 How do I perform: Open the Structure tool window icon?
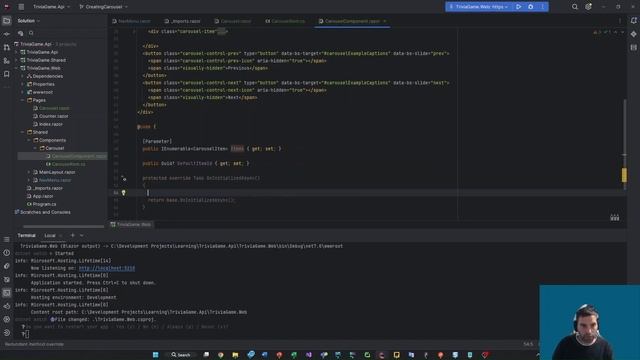pyautogui.click(x=7, y=61)
